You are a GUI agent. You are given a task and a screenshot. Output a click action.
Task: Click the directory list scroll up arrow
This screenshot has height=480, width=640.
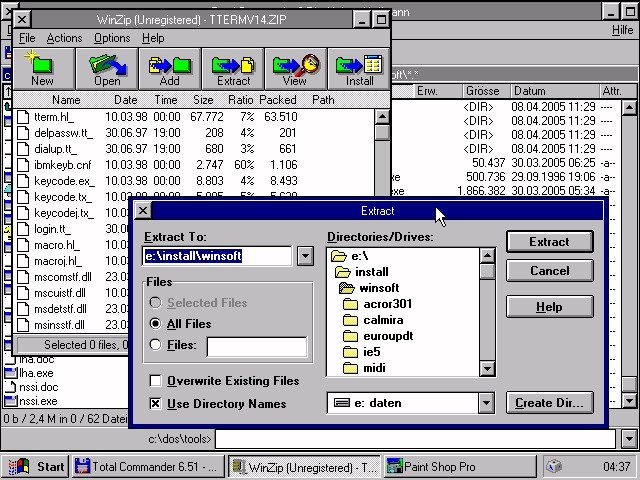point(487,256)
